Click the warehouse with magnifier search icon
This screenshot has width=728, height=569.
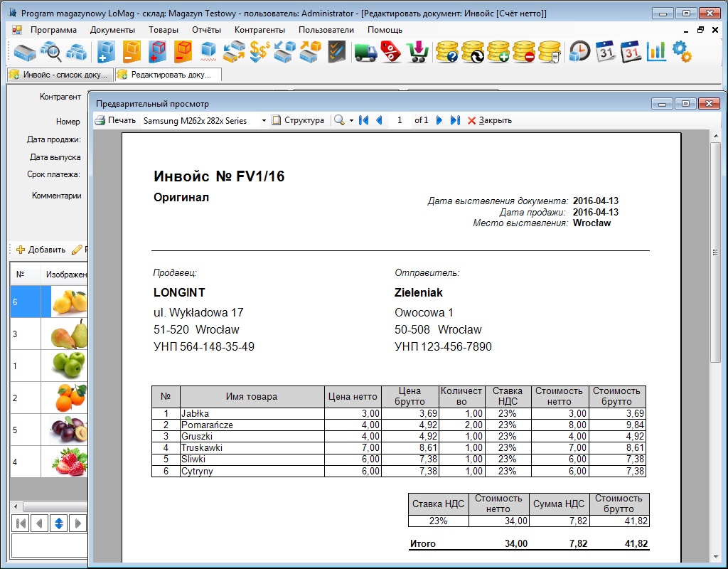pyautogui.click(x=50, y=51)
